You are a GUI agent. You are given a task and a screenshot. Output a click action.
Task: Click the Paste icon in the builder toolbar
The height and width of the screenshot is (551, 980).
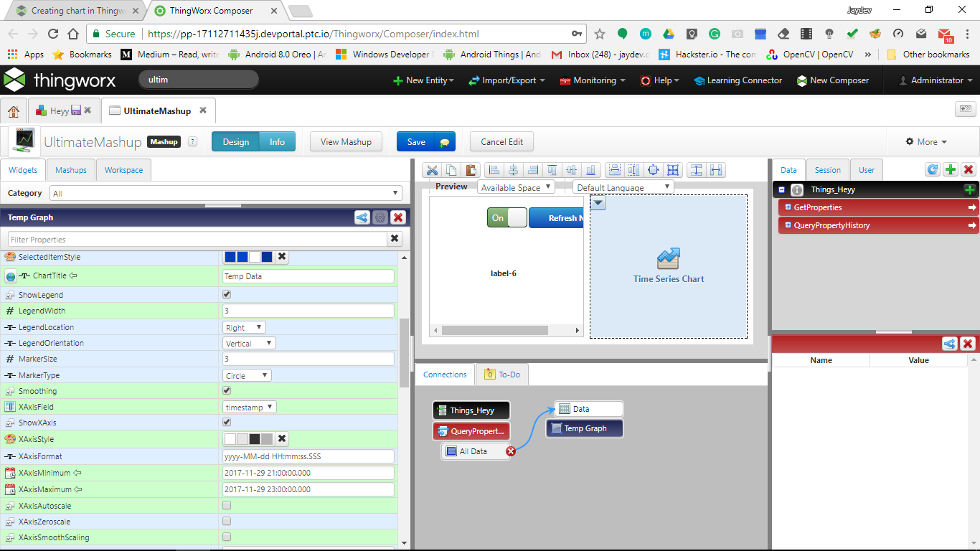point(470,170)
